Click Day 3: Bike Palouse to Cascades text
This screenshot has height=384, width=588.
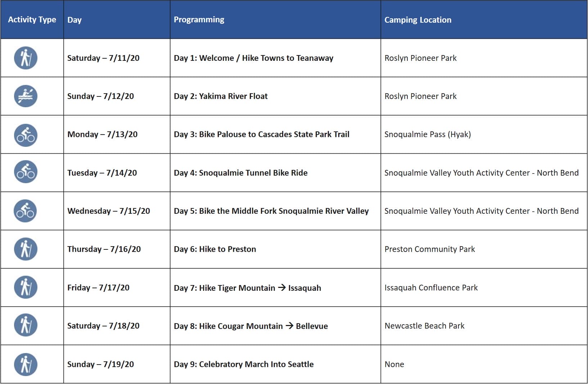click(x=261, y=134)
